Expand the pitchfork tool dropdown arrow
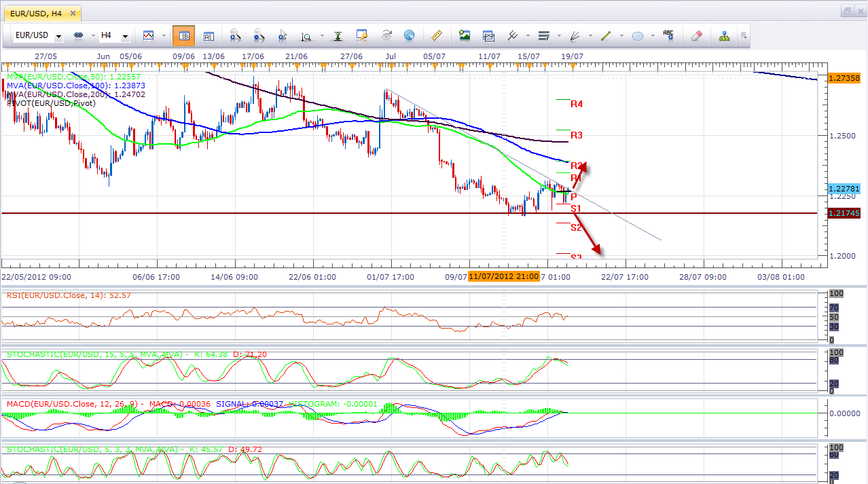The height and width of the screenshot is (484, 868). (x=528, y=35)
